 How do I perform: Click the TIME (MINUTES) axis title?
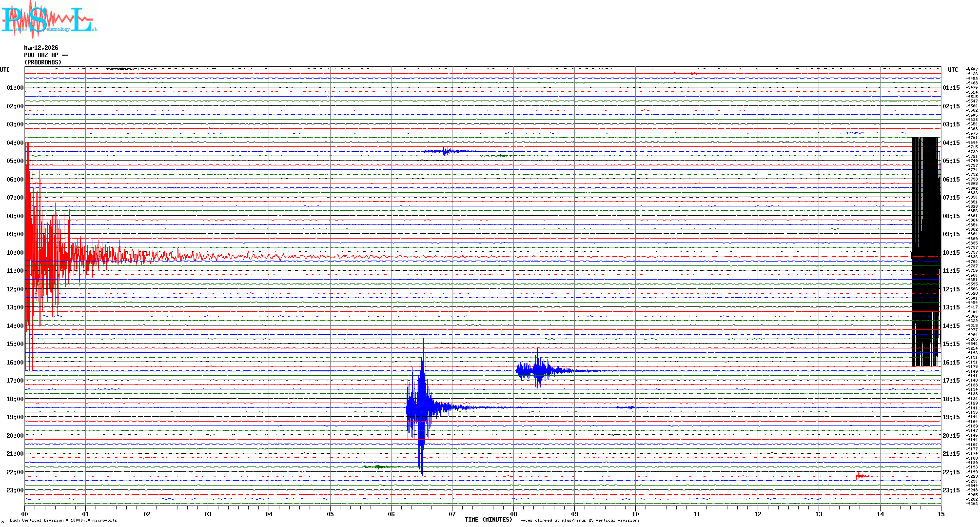(x=488, y=520)
